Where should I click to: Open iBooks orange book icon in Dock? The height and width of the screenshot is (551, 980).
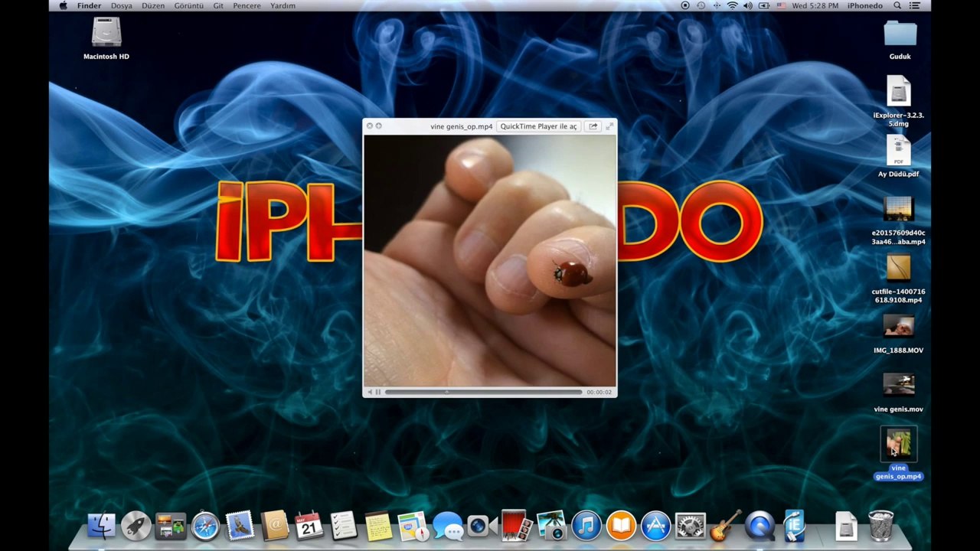coord(621,526)
